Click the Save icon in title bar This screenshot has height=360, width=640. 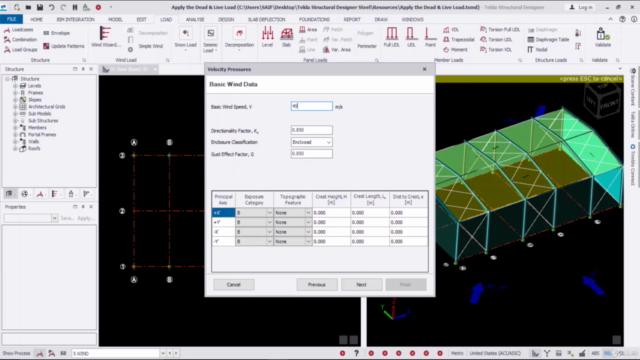(x=40, y=7)
